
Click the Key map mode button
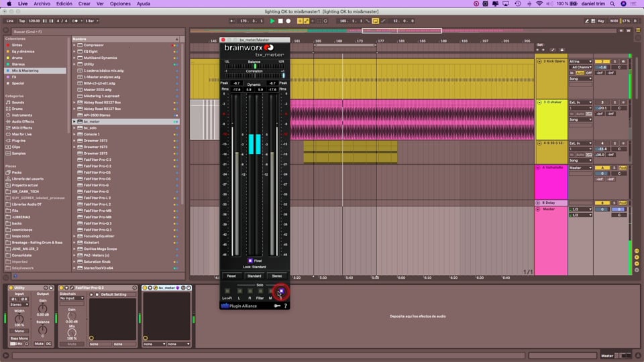[x=601, y=21]
